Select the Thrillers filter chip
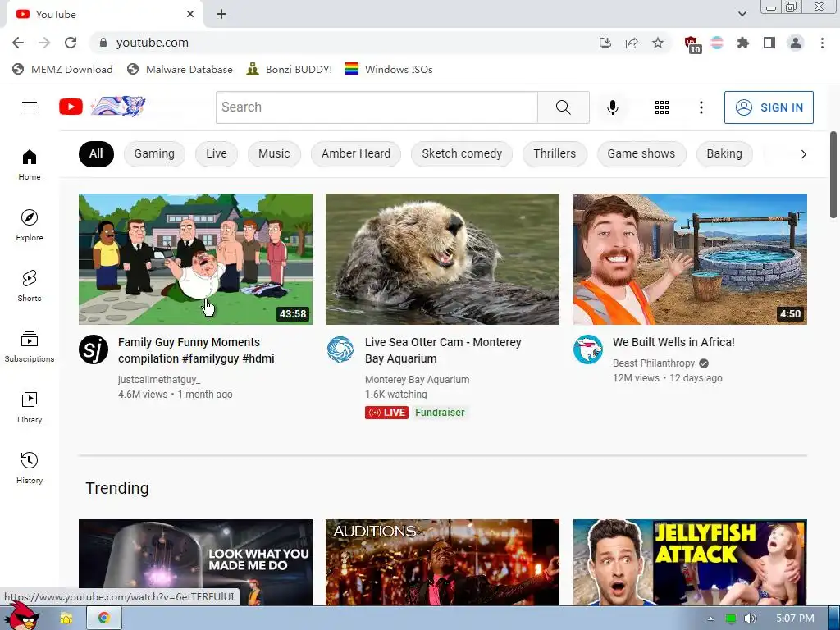The image size is (840, 630). (x=555, y=153)
